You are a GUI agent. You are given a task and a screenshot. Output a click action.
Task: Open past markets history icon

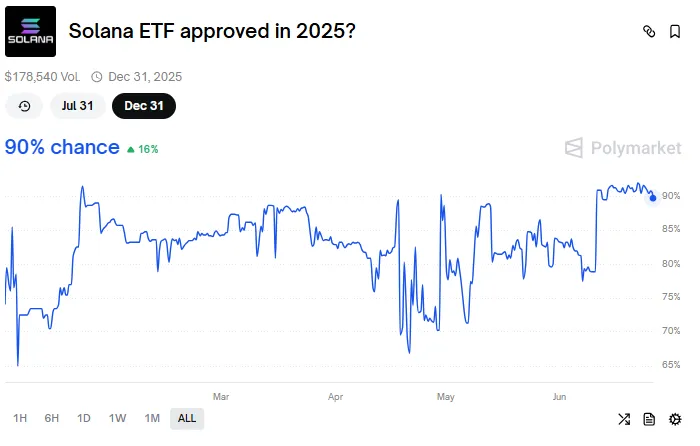pyautogui.click(x=24, y=106)
